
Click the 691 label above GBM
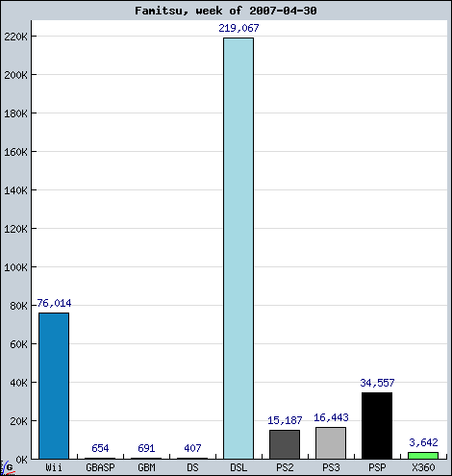(146, 448)
